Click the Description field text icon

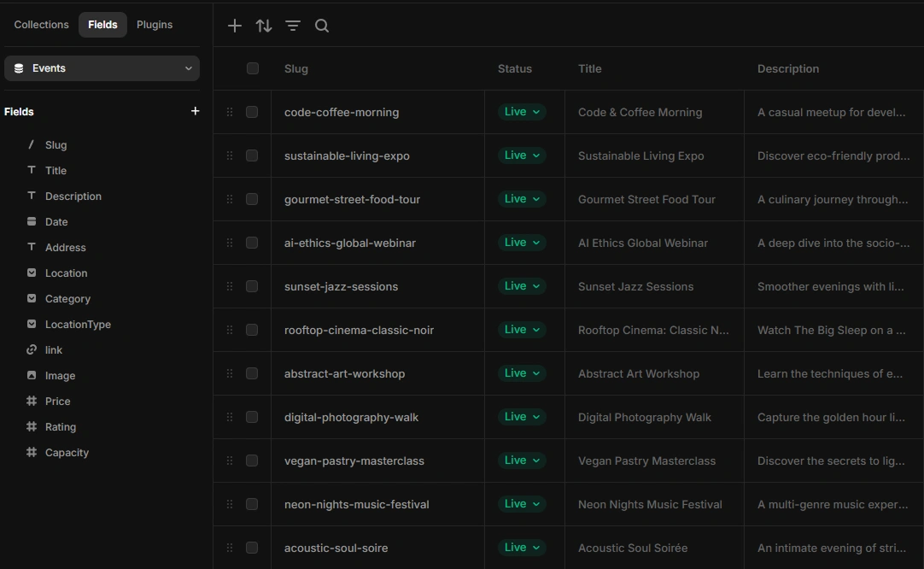click(32, 196)
